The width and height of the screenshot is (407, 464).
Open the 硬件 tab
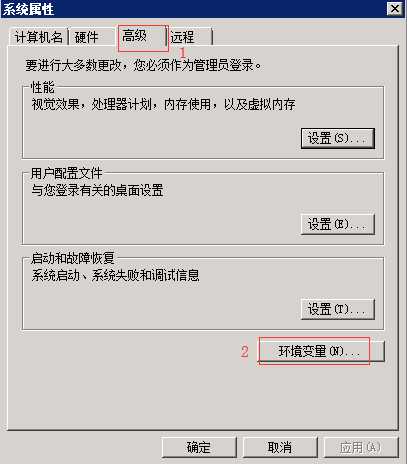pyautogui.click(x=87, y=37)
